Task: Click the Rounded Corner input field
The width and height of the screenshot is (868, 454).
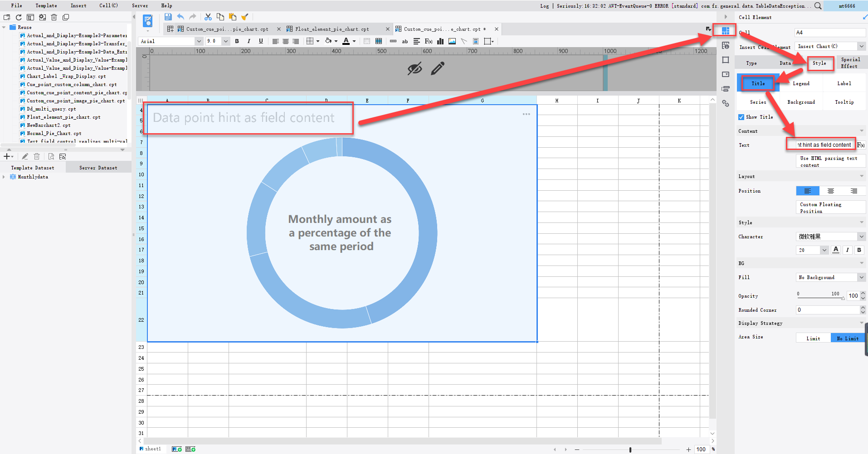Action: [x=828, y=310]
